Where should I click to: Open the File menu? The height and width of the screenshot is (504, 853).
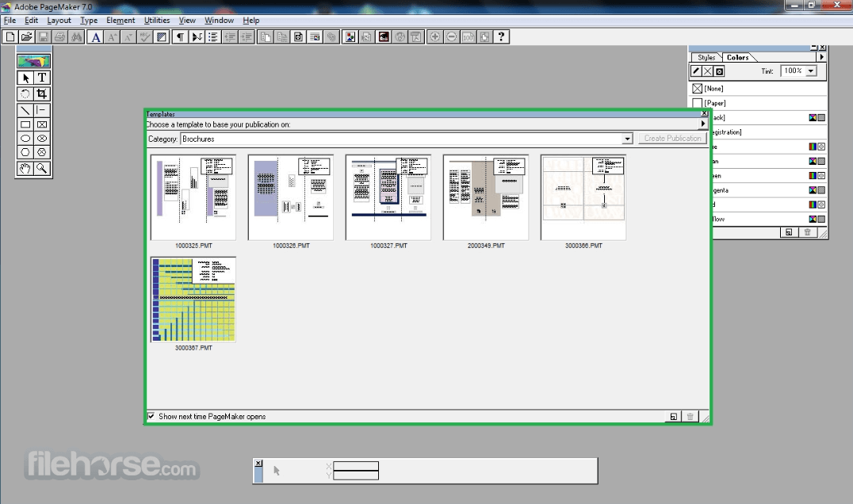(x=10, y=20)
